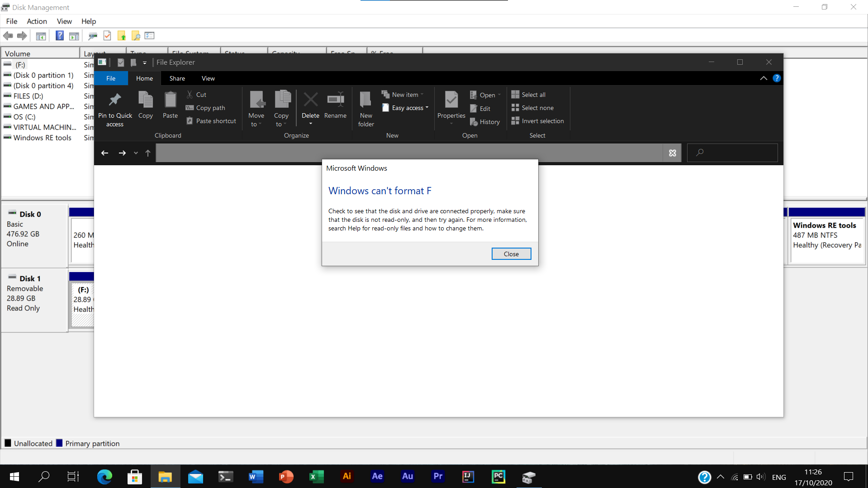Open the quick access toolbar customize dropdown
The image size is (868, 488).
tap(145, 62)
